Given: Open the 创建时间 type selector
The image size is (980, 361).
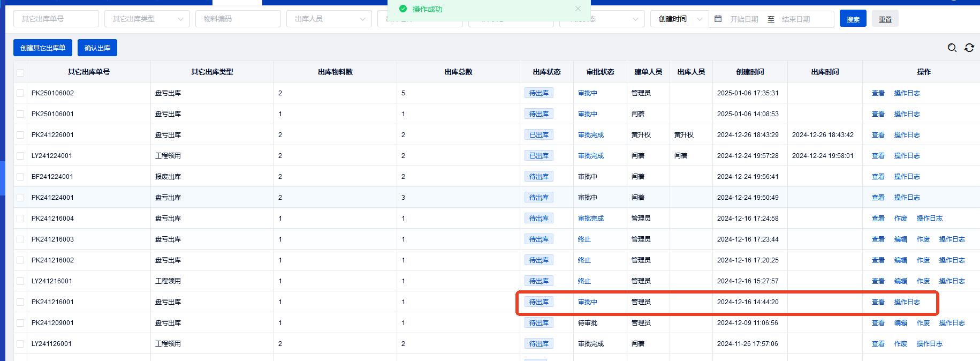Looking at the screenshot, I should click(679, 19).
